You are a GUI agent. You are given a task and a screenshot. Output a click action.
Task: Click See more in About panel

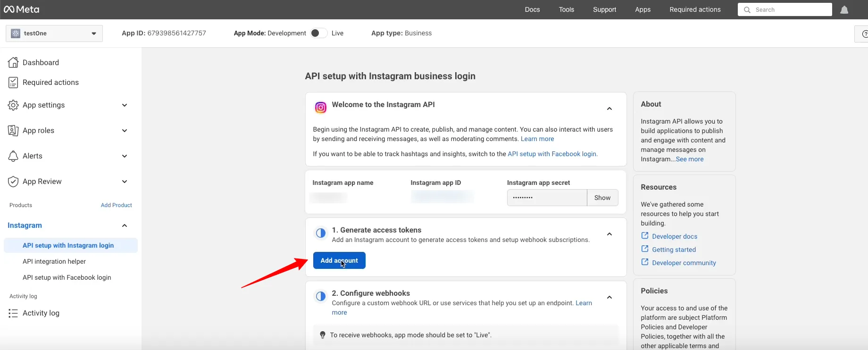pos(690,159)
